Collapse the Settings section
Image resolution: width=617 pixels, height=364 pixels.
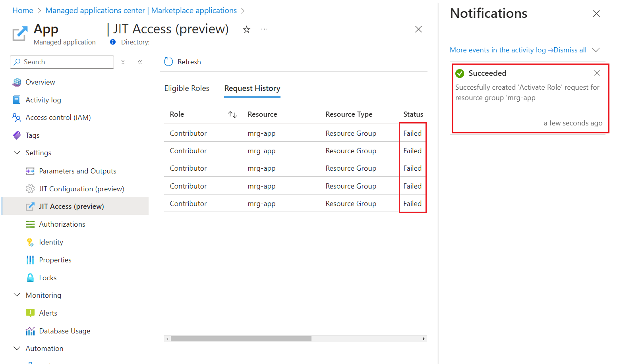pos(17,153)
